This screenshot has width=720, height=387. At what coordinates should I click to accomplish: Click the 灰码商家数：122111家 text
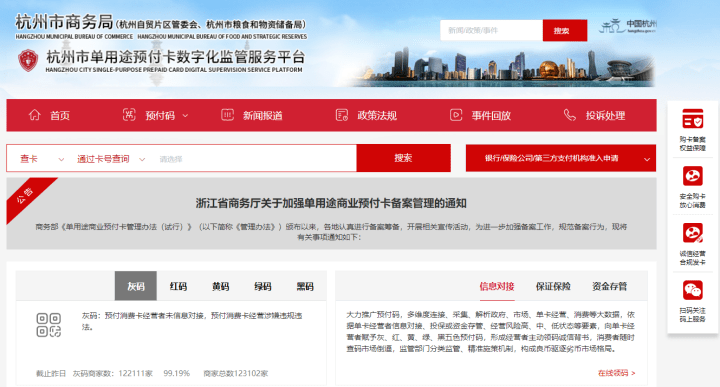tap(112, 373)
